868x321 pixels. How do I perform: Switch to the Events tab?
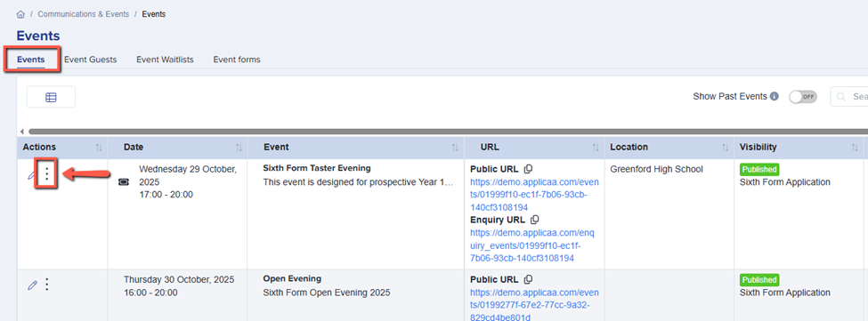point(31,60)
